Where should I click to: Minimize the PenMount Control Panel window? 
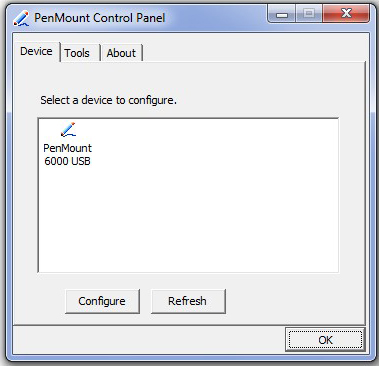[x=282, y=14]
